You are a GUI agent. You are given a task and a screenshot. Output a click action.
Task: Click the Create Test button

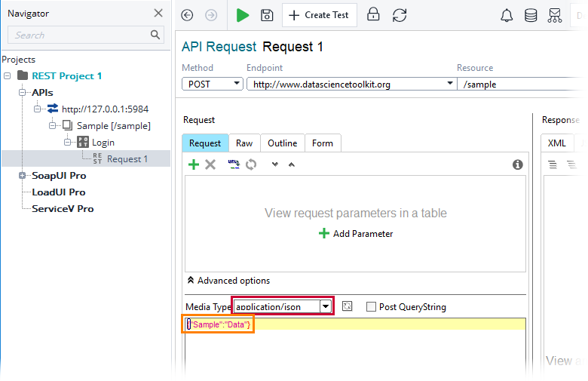(320, 15)
